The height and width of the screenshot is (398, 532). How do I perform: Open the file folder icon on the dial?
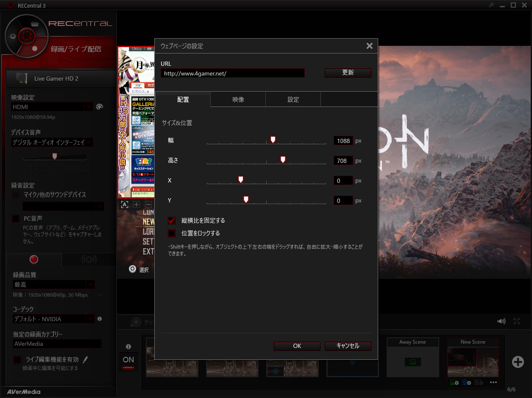[x=35, y=24]
